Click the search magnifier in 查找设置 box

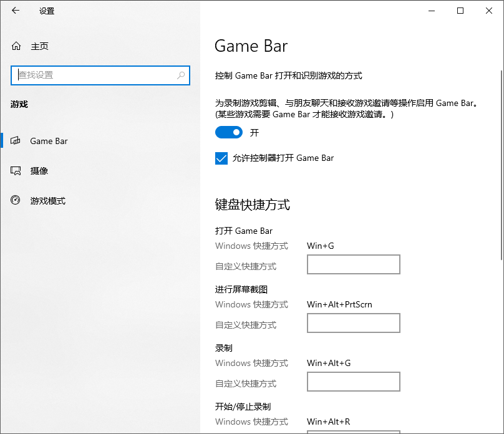(181, 75)
